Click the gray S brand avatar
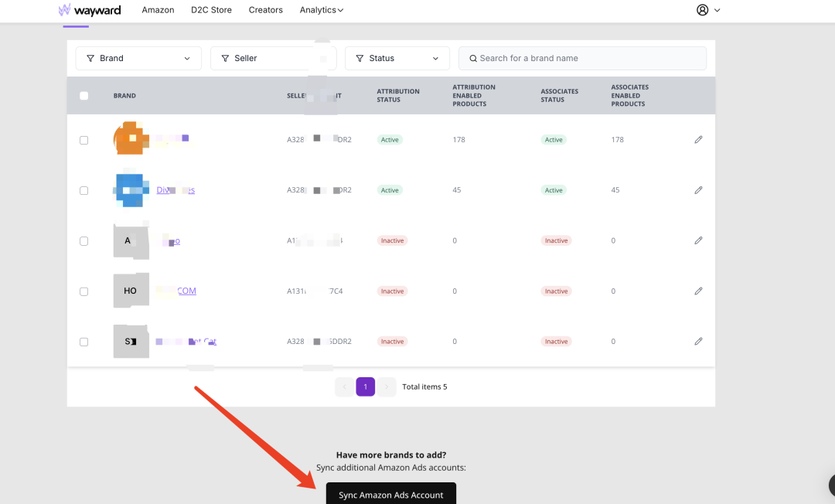This screenshot has width=835, height=504. coord(131,341)
